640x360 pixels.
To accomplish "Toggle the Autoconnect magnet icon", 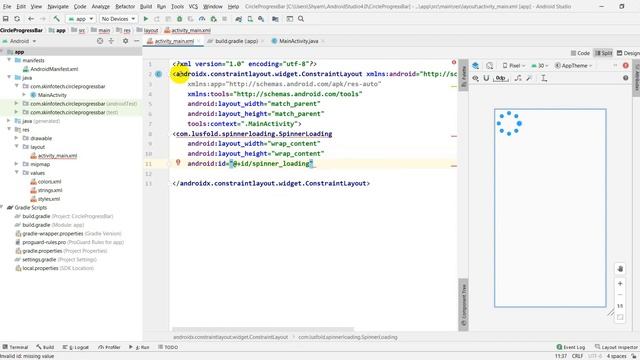I will [486, 78].
